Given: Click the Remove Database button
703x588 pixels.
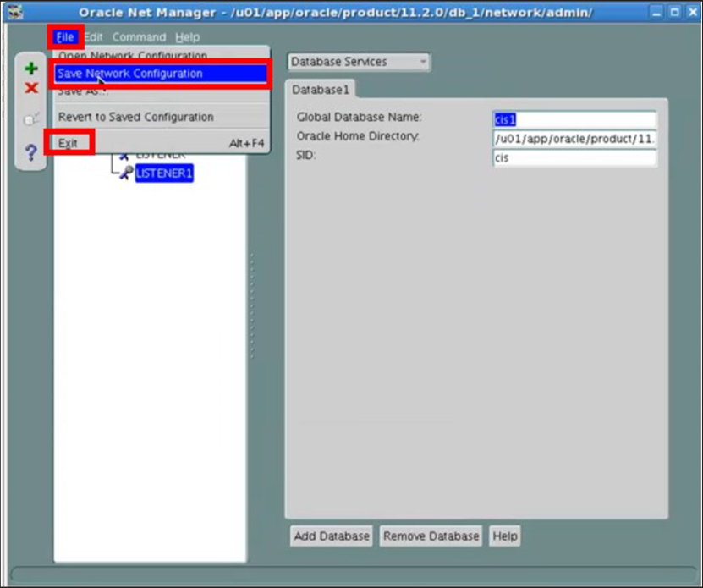Looking at the screenshot, I should tap(431, 536).
